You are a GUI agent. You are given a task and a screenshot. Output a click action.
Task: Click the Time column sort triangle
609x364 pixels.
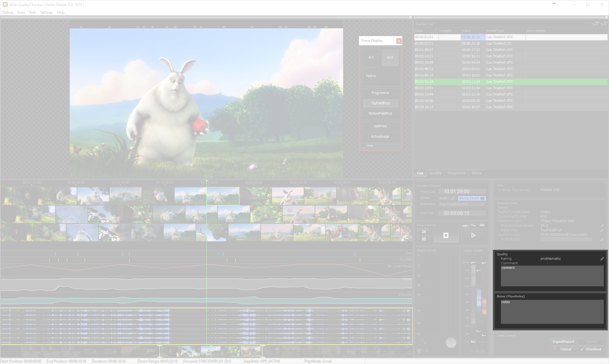click(435, 31)
